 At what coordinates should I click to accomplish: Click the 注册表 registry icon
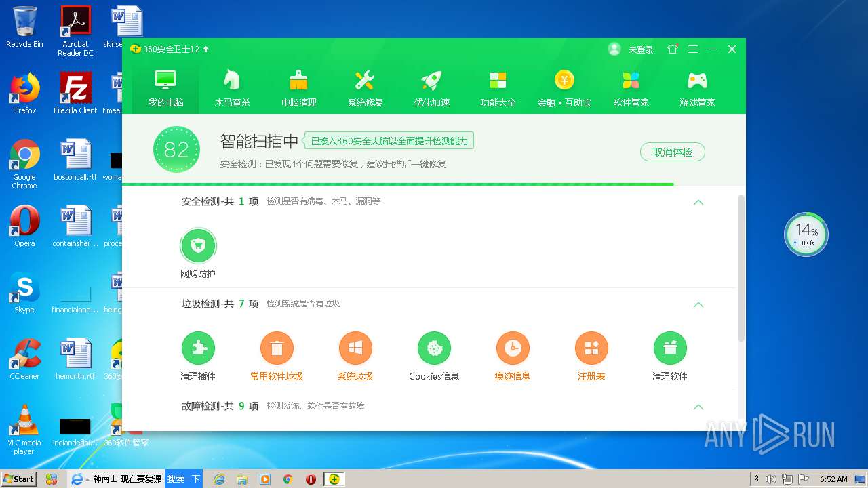coord(591,348)
